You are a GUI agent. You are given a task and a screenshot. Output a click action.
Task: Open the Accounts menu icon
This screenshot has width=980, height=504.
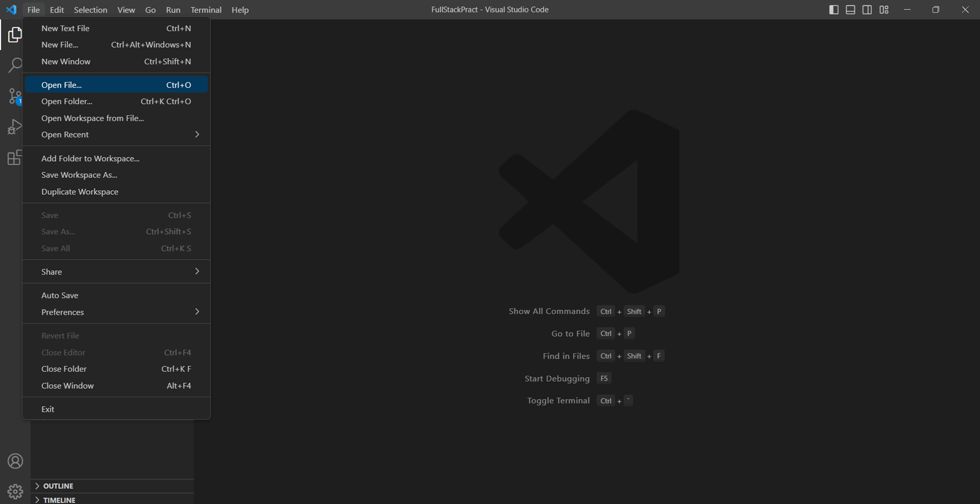(x=15, y=461)
